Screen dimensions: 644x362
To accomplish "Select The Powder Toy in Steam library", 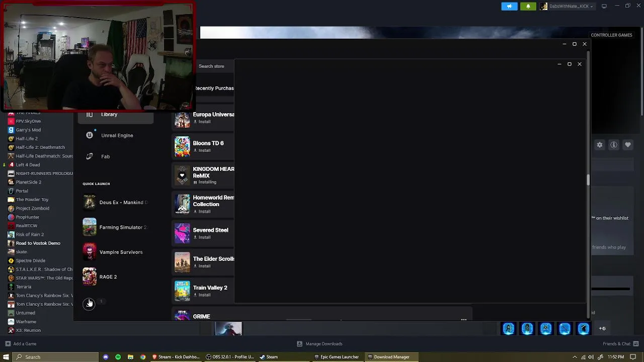I will tap(32, 200).
